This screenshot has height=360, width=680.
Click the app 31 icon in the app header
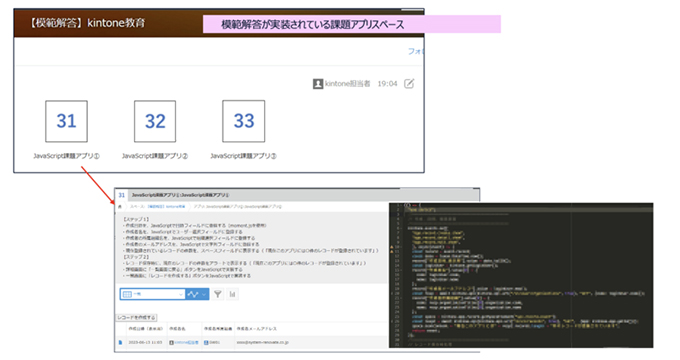[121, 195]
